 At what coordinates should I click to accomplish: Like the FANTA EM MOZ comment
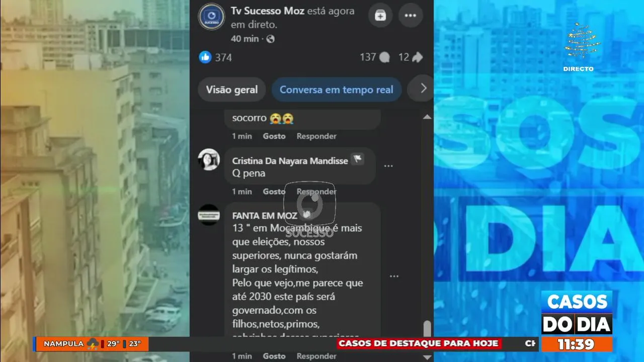click(274, 356)
